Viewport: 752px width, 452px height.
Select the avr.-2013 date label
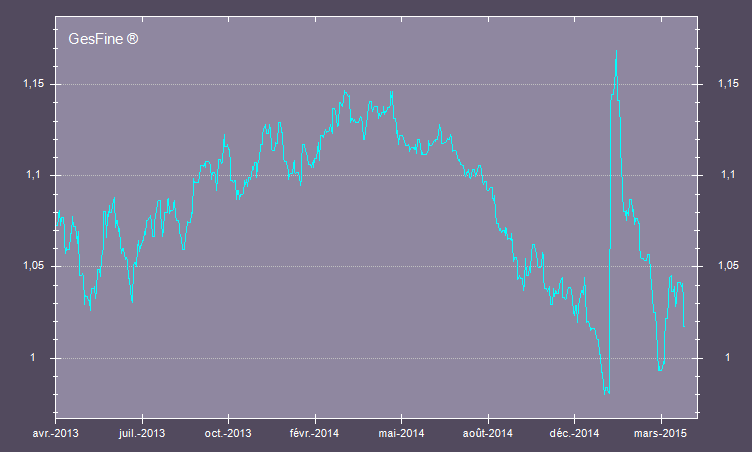(54, 433)
